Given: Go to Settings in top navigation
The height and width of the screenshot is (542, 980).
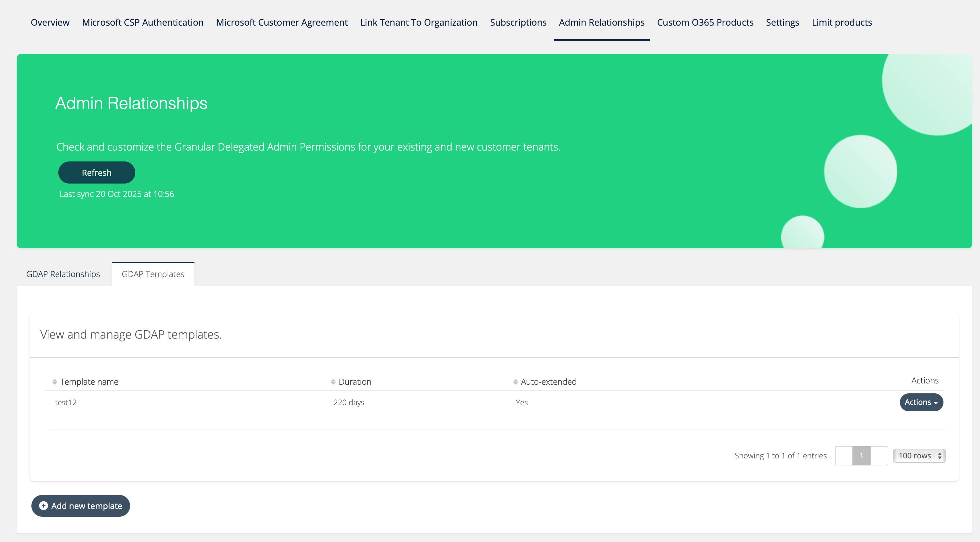Looking at the screenshot, I should (x=782, y=22).
